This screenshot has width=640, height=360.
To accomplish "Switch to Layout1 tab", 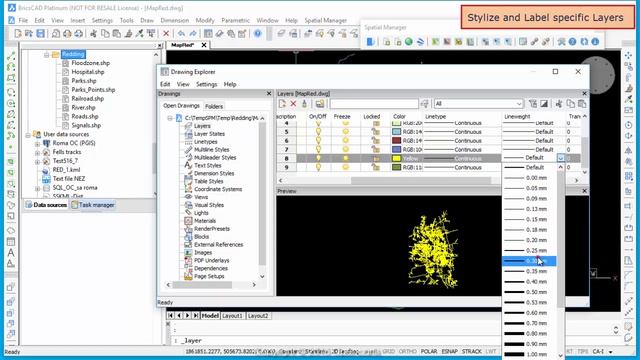I will (x=232, y=316).
